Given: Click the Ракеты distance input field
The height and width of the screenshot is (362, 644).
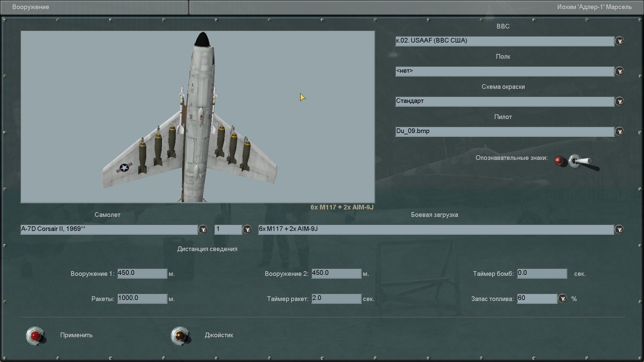Looking at the screenshot, I should pyautogui.click(x=142, y=299).
